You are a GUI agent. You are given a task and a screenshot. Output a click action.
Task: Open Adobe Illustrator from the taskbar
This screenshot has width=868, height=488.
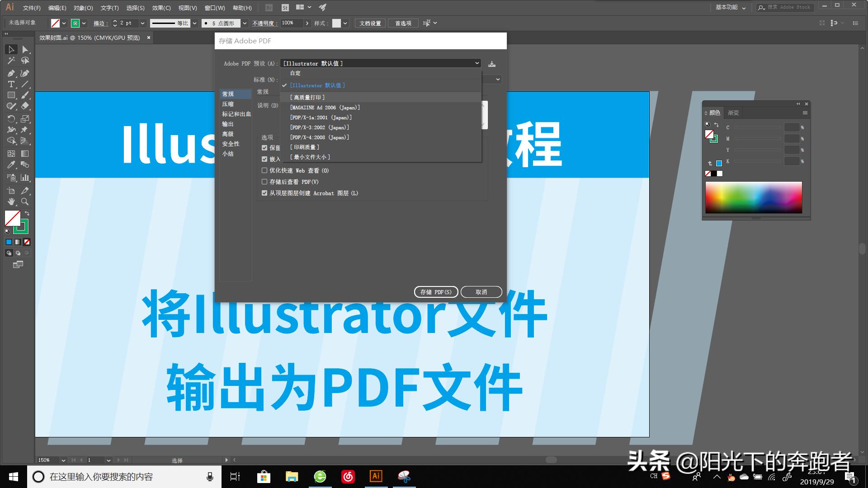(376, 476)
